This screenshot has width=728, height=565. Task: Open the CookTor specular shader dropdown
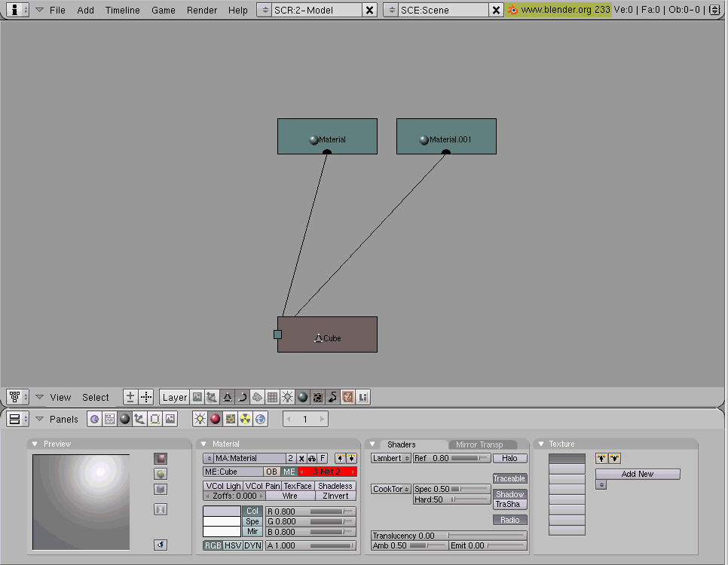click(391, 489)
